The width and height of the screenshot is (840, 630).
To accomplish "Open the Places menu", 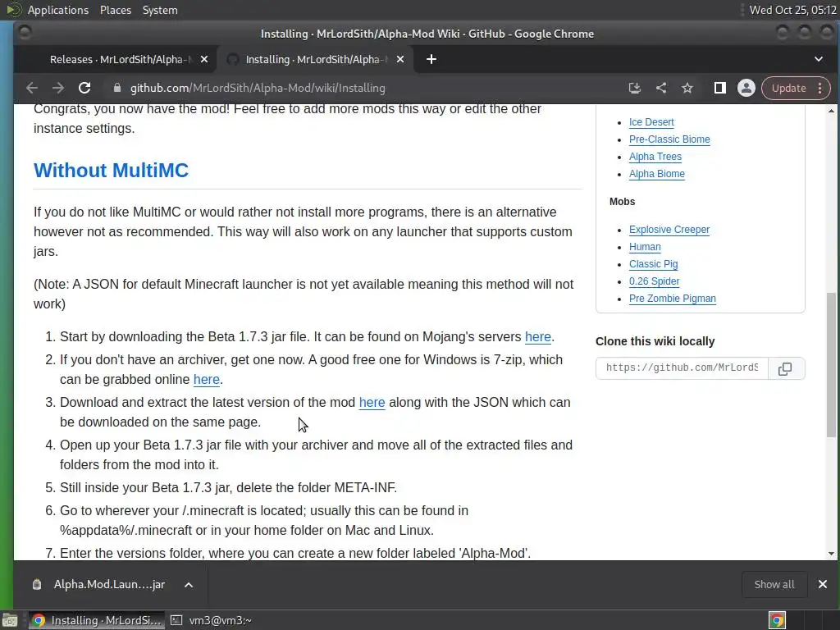I will pos(115,10).
